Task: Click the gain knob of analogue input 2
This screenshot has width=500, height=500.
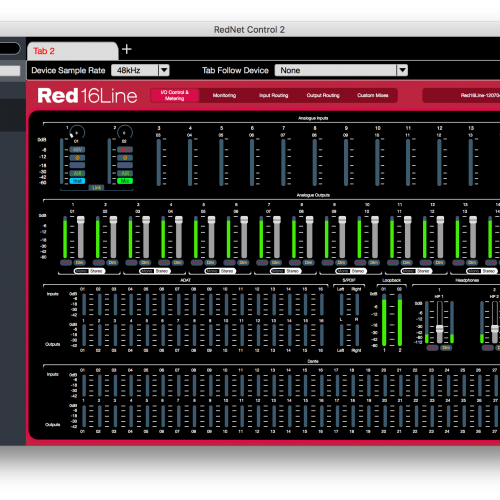Action: pyautogui.click(x=125, y=133)
